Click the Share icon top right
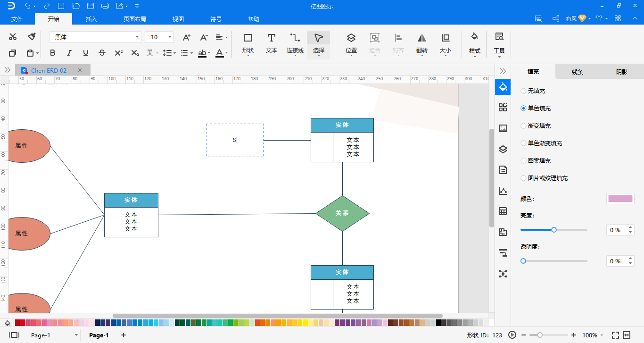 point(556,19)
